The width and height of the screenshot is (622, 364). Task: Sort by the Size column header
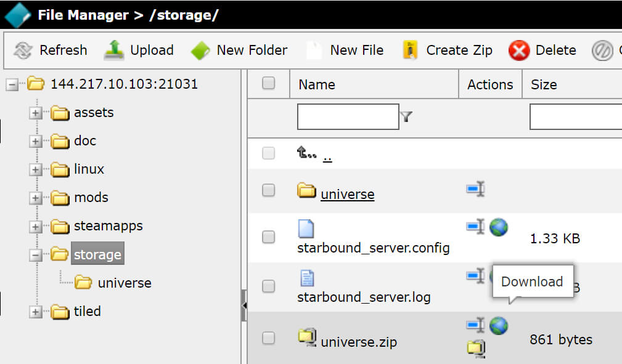[544, 84]
